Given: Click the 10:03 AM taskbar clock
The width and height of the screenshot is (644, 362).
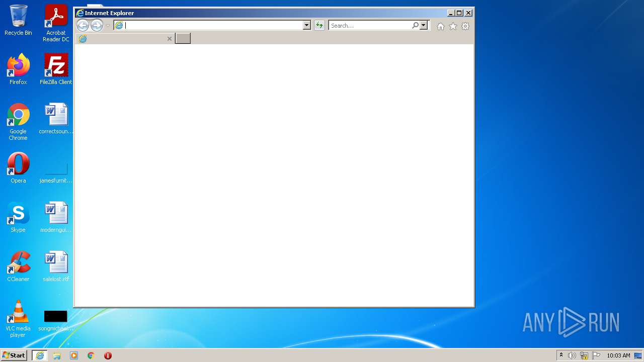Looking at the screenshot, I should point(618,355).
